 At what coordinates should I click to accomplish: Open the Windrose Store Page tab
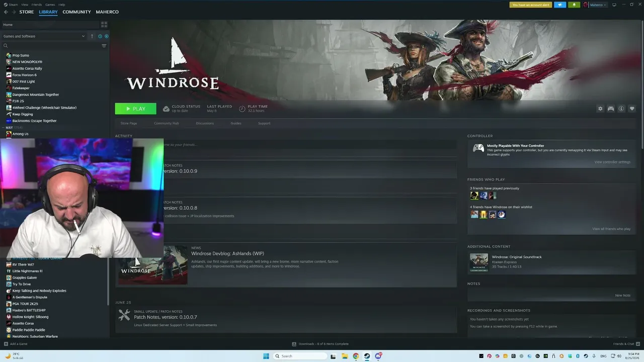[x=129, y=123]
